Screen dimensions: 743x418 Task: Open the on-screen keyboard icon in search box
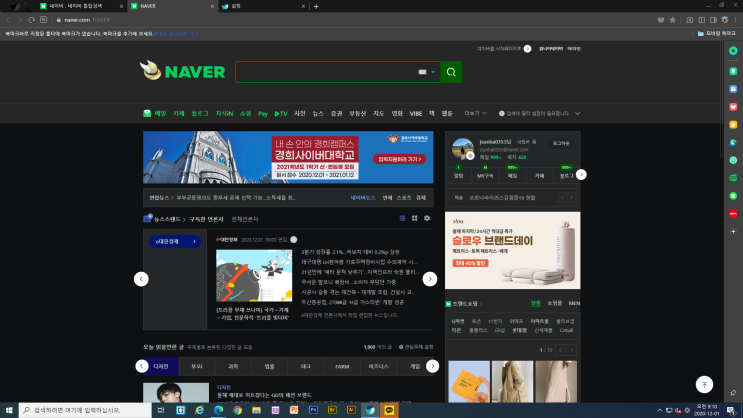tap(422, 72)
